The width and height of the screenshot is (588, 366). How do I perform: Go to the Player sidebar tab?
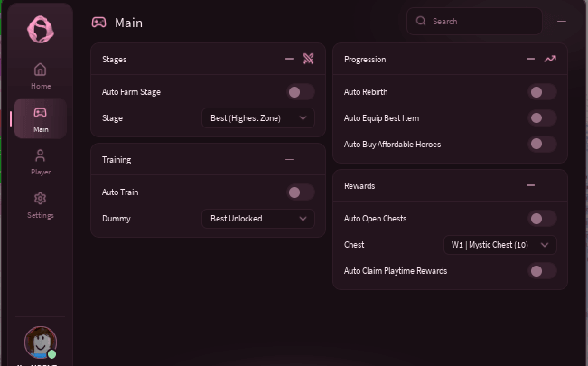pos(41,162)
